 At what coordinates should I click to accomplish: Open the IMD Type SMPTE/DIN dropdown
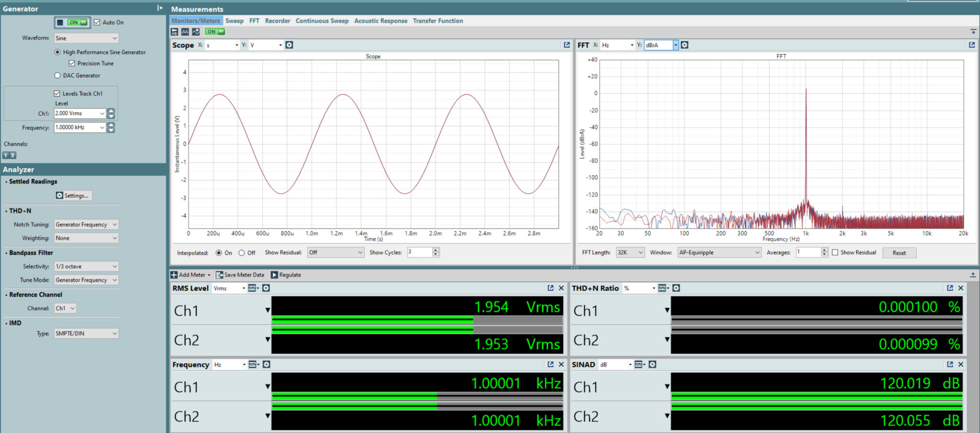pyautogui.click(x=86, y=333)
